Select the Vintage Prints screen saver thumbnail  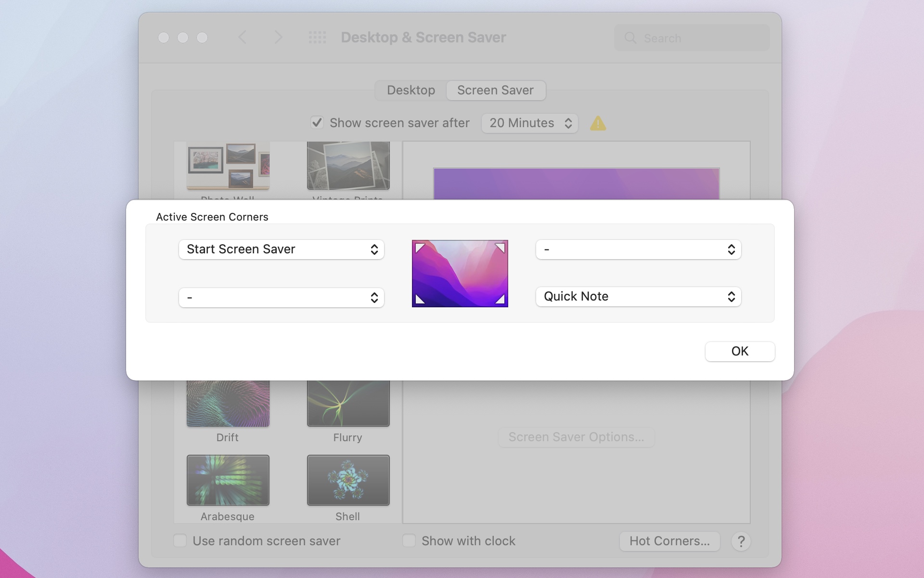[x=348, y=166]
